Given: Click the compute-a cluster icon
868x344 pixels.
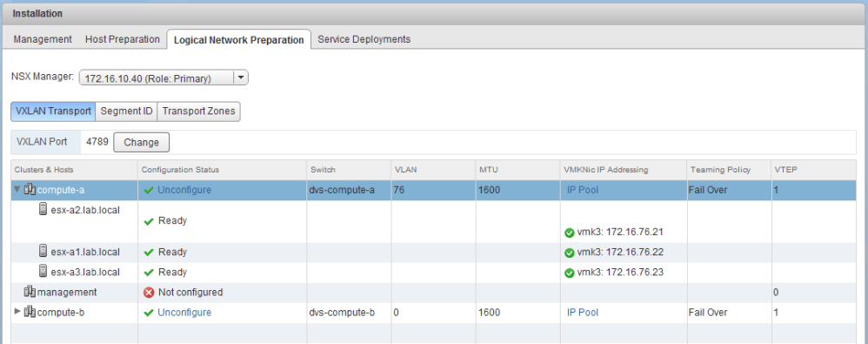Looking at the screenshot, I should pyautogui.click(x=30, y=190).
